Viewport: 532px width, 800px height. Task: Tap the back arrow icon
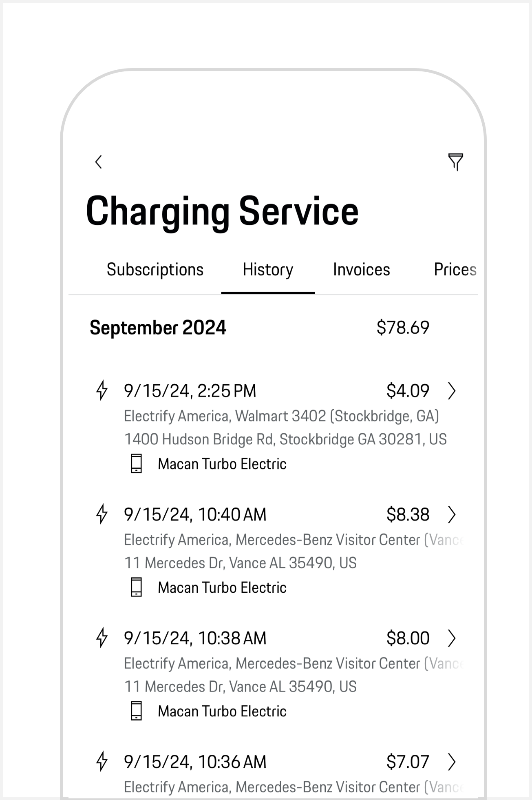pos(99,162)
